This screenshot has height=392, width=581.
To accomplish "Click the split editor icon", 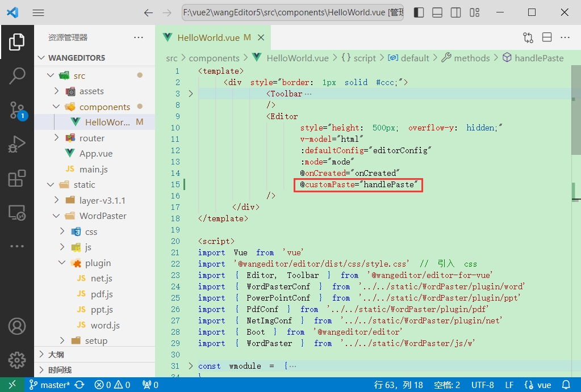I will click(x=547, y=37).
